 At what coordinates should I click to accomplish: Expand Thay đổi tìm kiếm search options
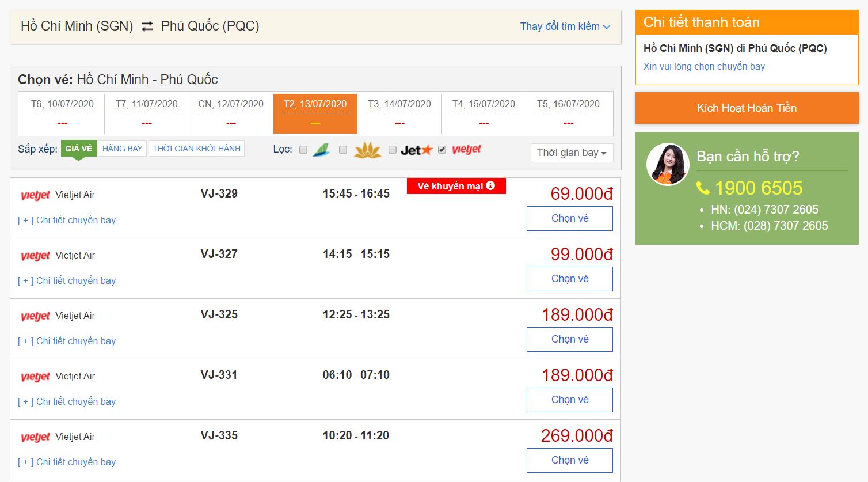[565, 26]
